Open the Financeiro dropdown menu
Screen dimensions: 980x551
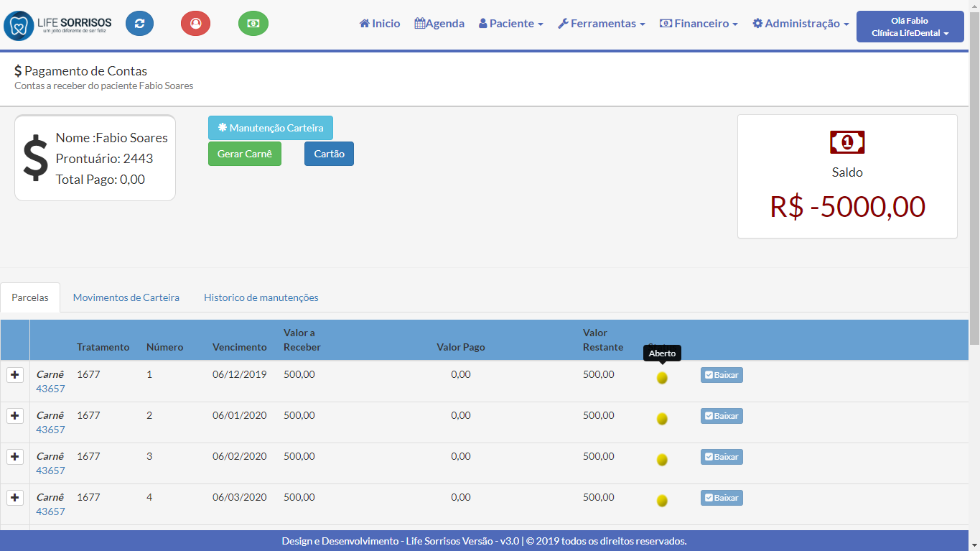tap(699, 24)
